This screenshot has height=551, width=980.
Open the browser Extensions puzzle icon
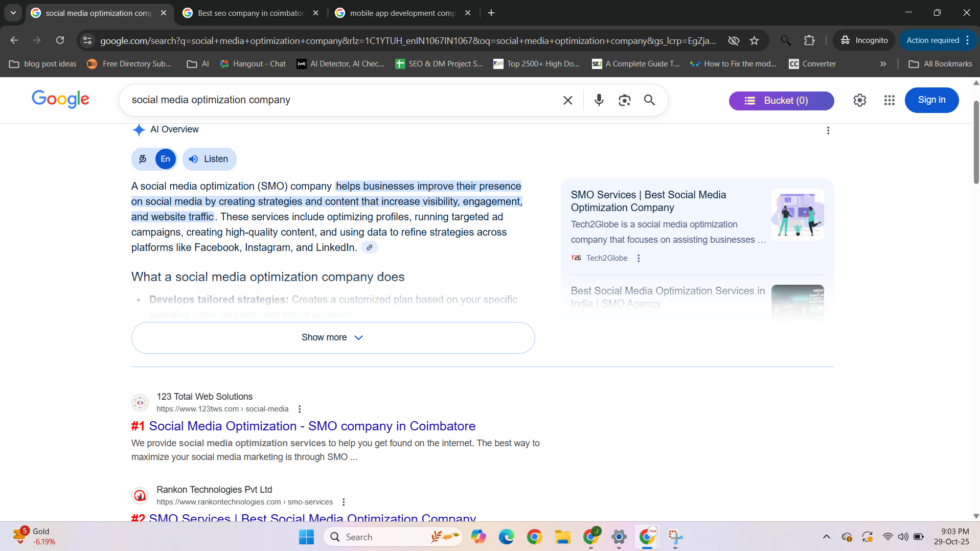[809, 40]
